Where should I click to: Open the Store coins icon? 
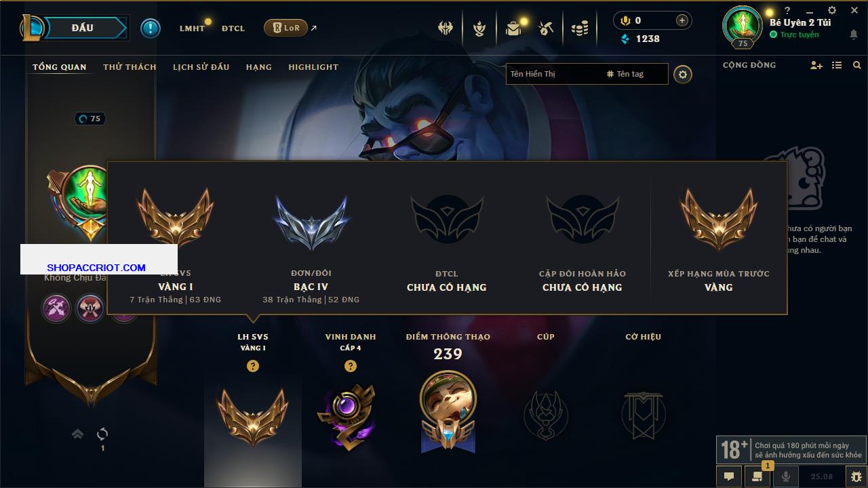pos(580,28)
